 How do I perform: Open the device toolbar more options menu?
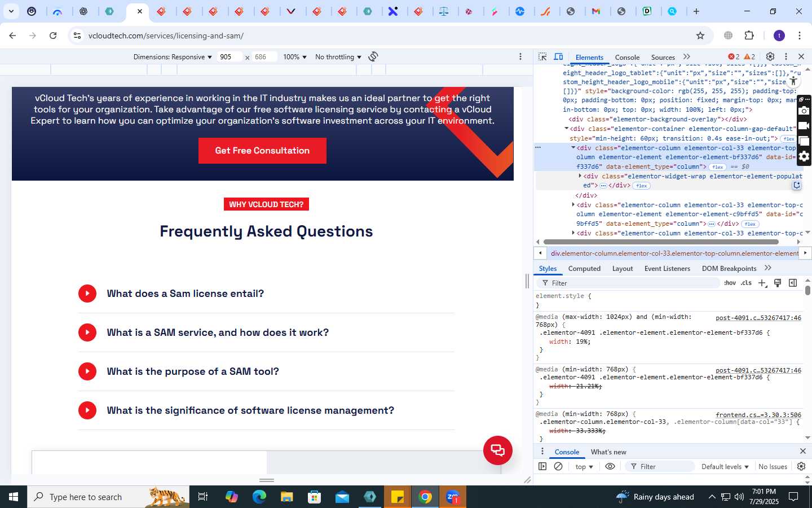[520, 56]
